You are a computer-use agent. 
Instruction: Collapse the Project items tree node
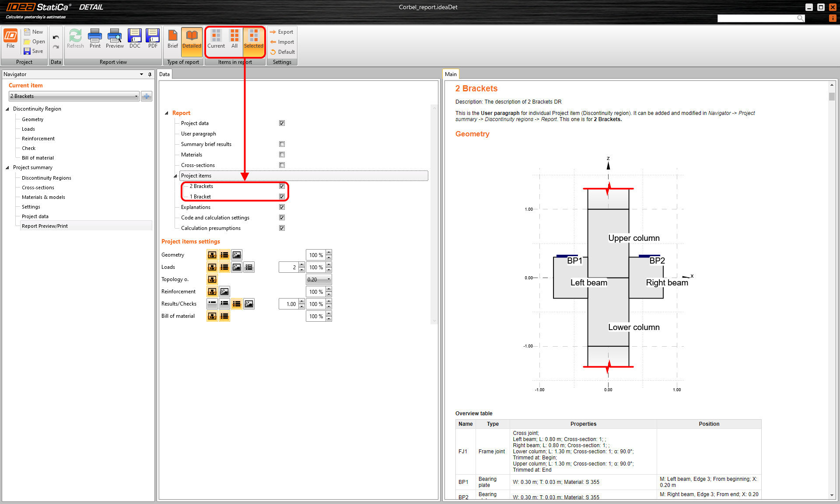[176, 175]
